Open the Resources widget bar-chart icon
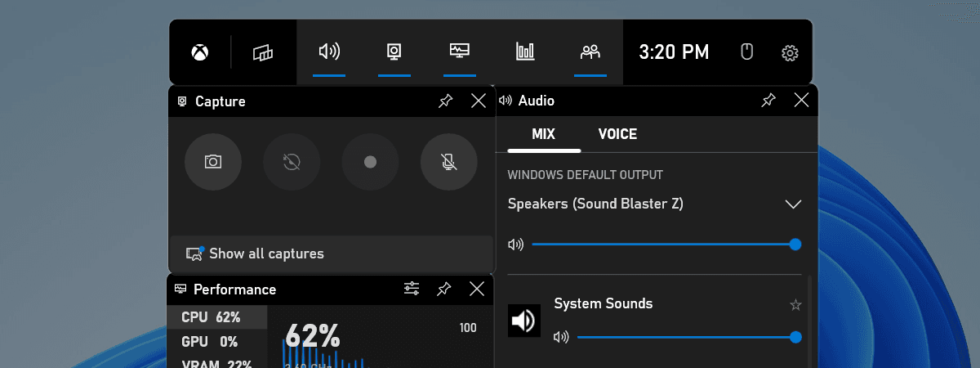The height and width of the screenshot is (368, 980). [x=525, y=52]
